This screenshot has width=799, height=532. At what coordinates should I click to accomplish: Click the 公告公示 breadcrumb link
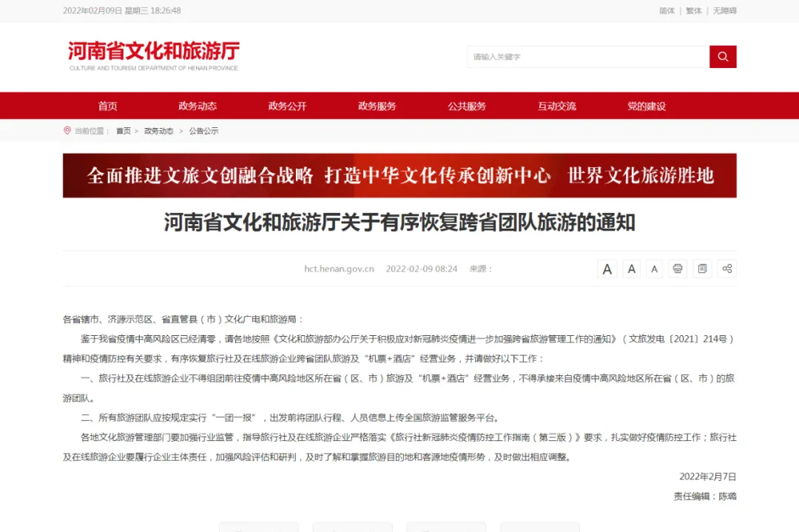pyautogui.click(x=204, y=131)
